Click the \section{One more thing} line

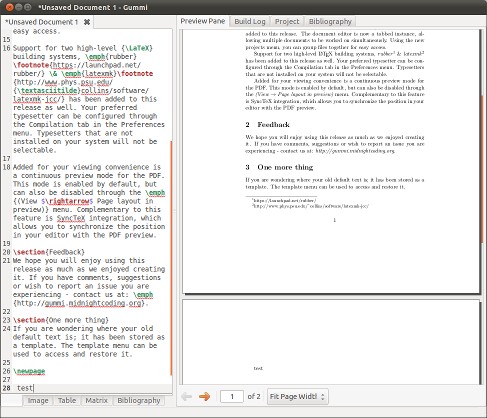tap(61, 320)
